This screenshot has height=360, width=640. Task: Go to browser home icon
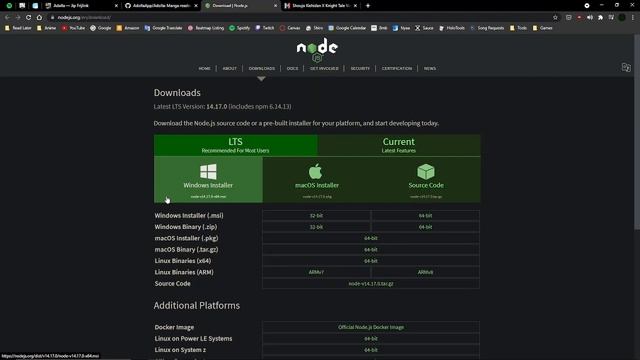click(39, 18)
